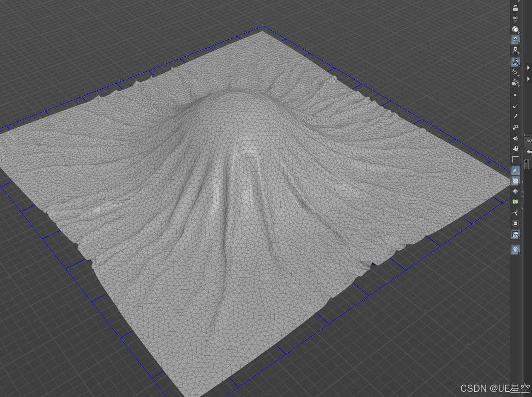Select high quality lighting with shadows icon
Screen dimensions: 532x397
point(515,51)
